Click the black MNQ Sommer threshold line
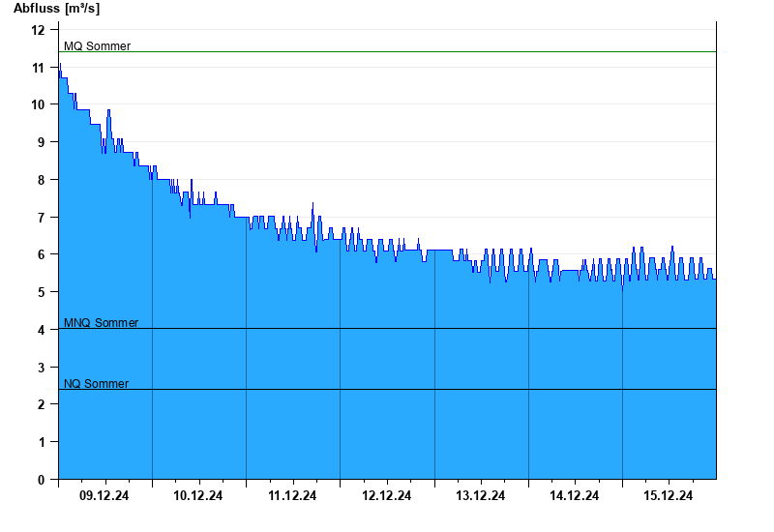 point(388,329)
